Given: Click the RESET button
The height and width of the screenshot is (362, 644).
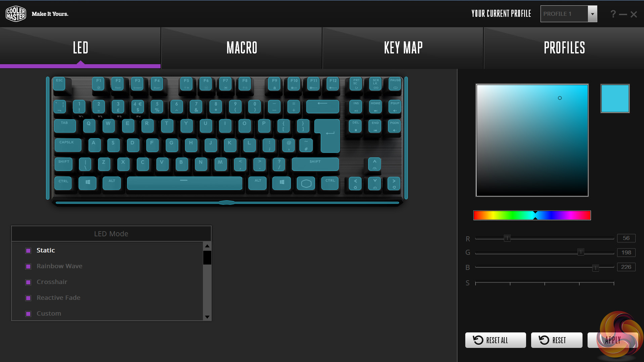Looking at the screenshot, I should (x=557, y=340).
